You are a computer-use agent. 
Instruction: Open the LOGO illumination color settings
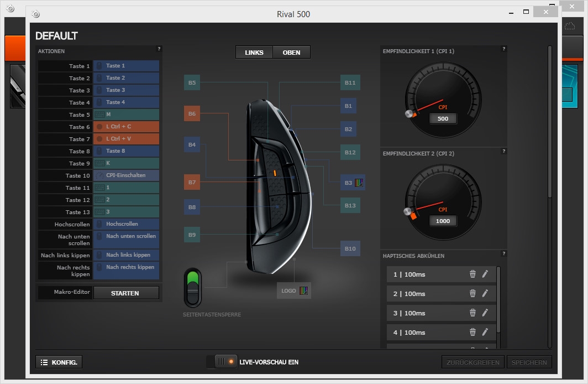(x=303, y=290)
